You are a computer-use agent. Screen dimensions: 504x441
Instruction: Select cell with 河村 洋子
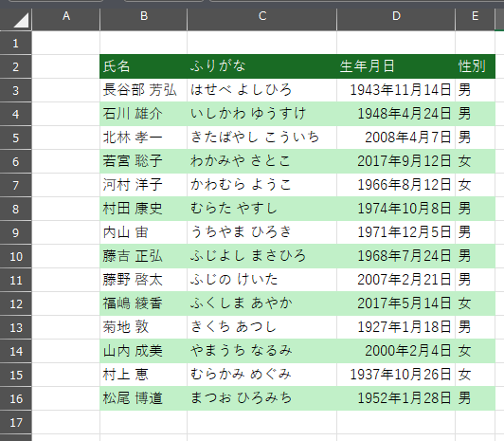143,185
